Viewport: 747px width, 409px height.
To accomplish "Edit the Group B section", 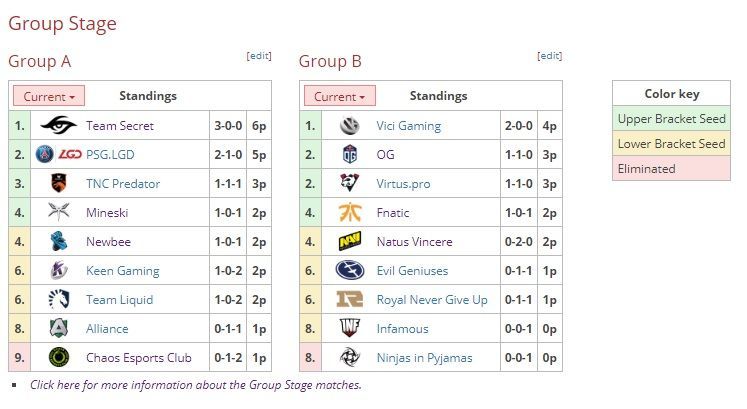I will [549, 56].
